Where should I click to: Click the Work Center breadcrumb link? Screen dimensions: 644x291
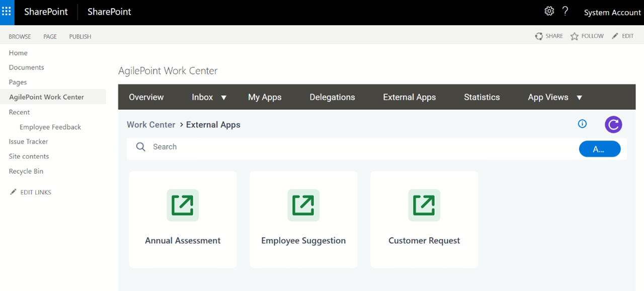tap(151, 125)
